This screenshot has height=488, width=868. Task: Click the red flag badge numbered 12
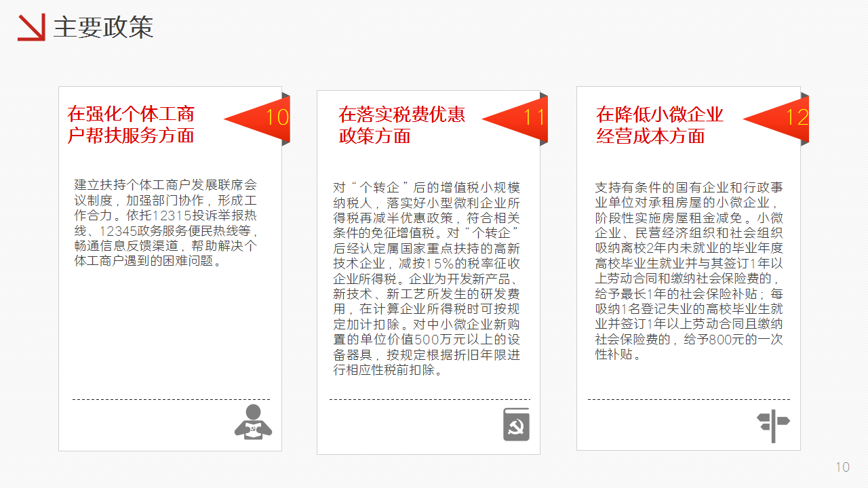pos(780,119)
